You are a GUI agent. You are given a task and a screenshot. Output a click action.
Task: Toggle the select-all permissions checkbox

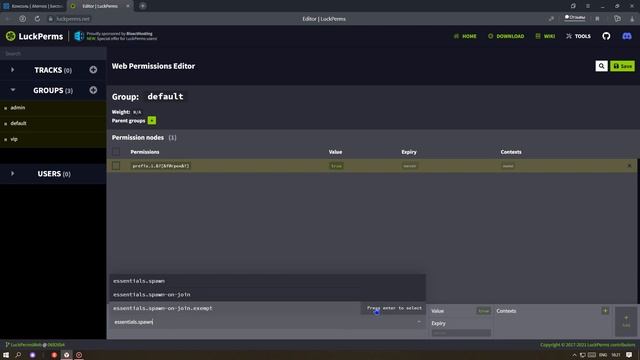(x=116, y=152)
